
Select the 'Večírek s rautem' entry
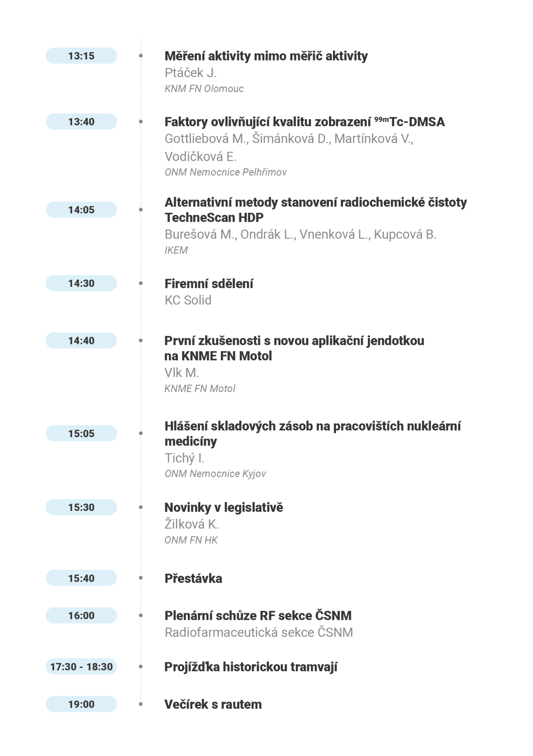pos(213,704)
